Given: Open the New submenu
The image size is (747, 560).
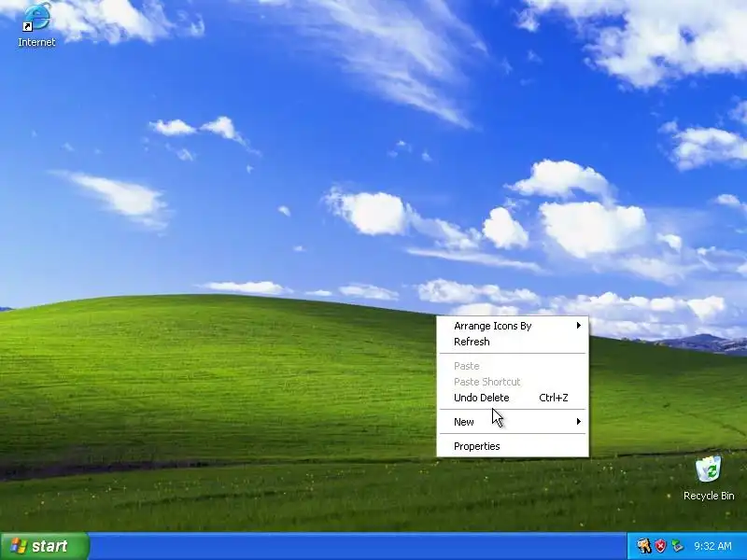Looking at the screenshot, I should pos(513,422).
